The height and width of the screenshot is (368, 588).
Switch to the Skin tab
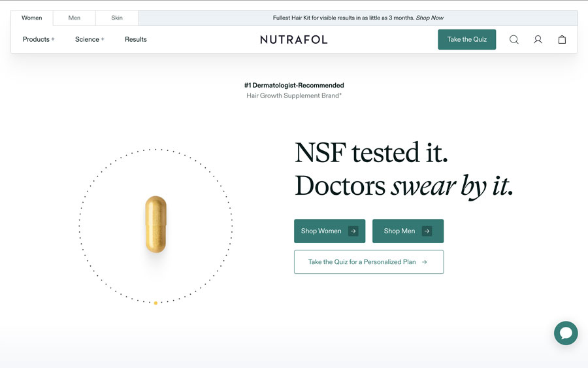point(117,18)
